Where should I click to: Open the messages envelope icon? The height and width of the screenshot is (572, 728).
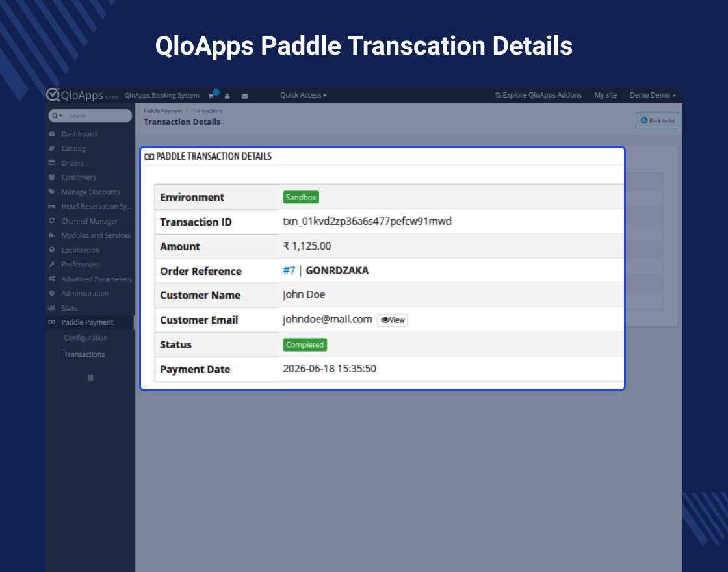pos(244,96)
